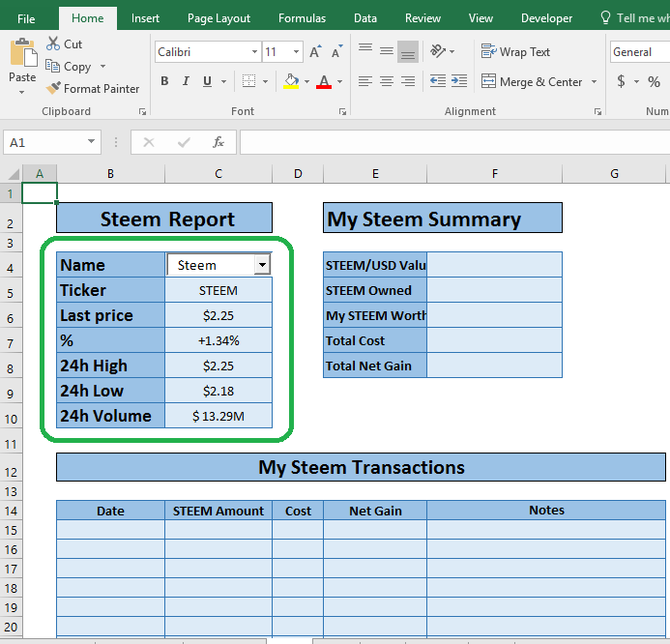
Task: Open the Steem name cell dropdown
Action: click(x=262, y=265)
